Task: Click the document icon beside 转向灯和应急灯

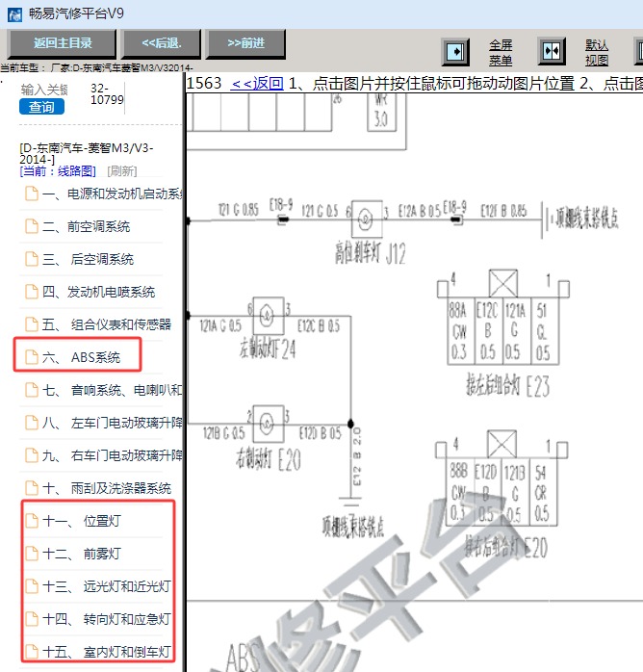Action: (x=31, y=619)
